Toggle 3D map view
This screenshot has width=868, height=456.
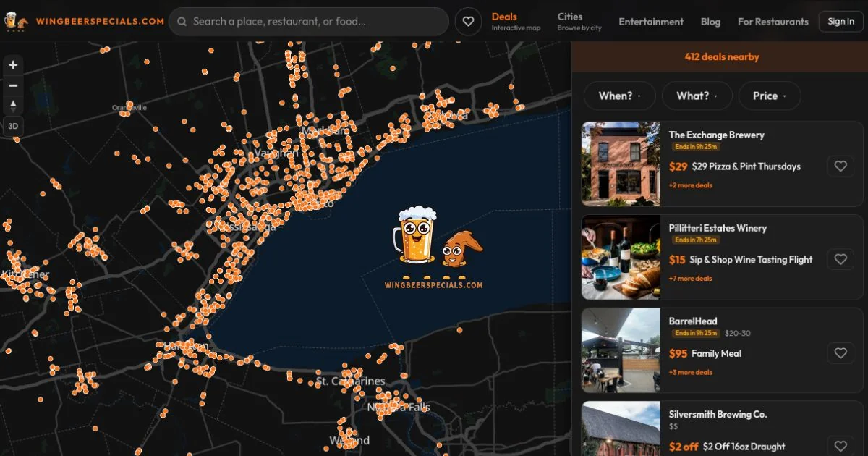pyautogui.click(x=13, y=126)
